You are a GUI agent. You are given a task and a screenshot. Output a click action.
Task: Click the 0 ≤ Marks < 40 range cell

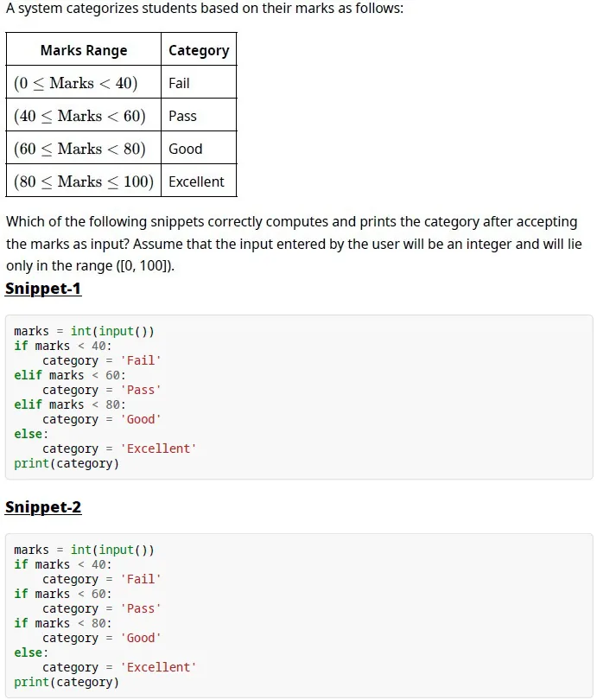coord(84,83)
